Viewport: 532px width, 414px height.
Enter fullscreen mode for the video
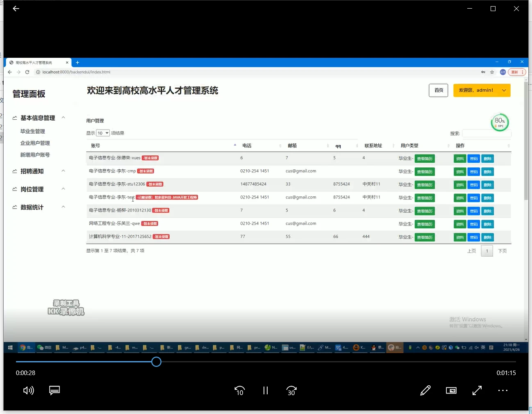point(477,390)
